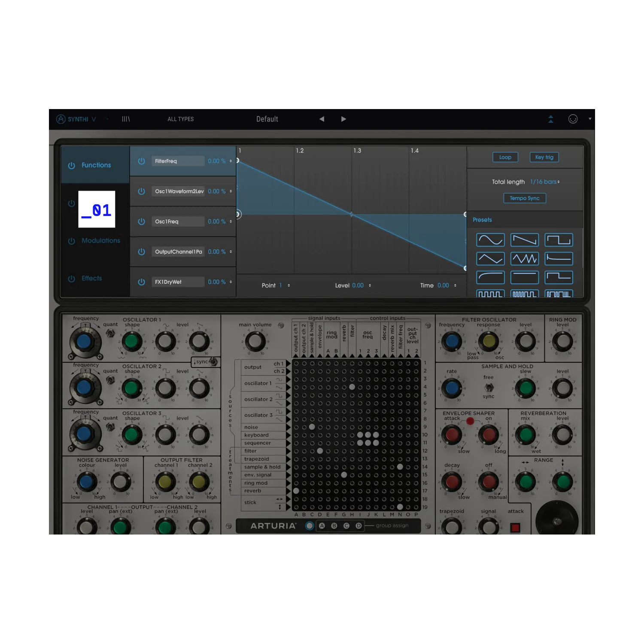This screenshot has width=644, height=644.
Task: Toggle power for the FilterFreq function
Action: (x=141, y=161)
